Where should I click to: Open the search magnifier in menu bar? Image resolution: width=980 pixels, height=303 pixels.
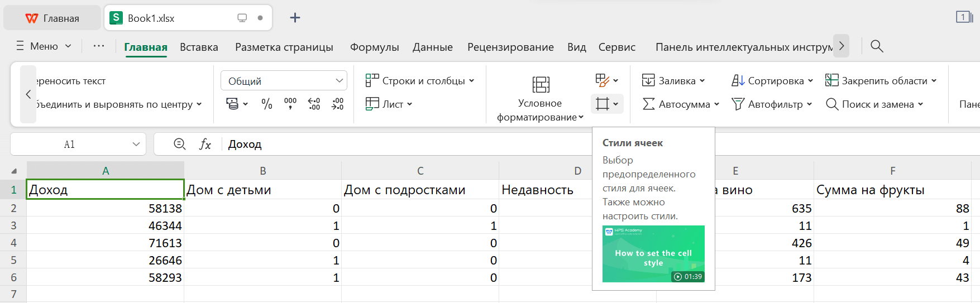pyautogui.click(x=877, y=46)
